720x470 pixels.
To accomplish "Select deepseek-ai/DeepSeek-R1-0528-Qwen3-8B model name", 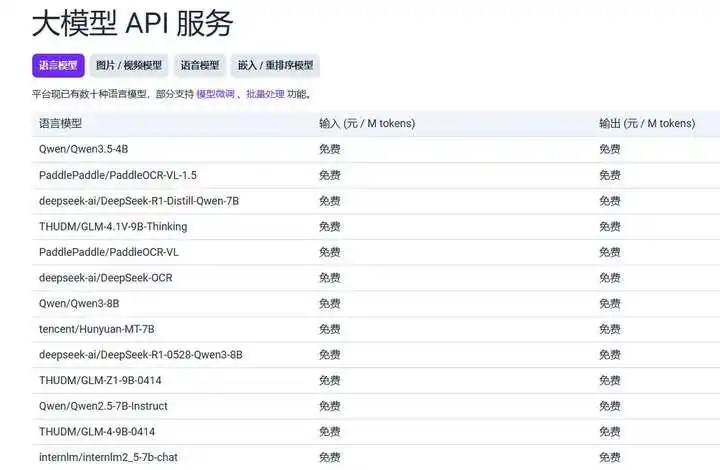I will pos(141,354).
